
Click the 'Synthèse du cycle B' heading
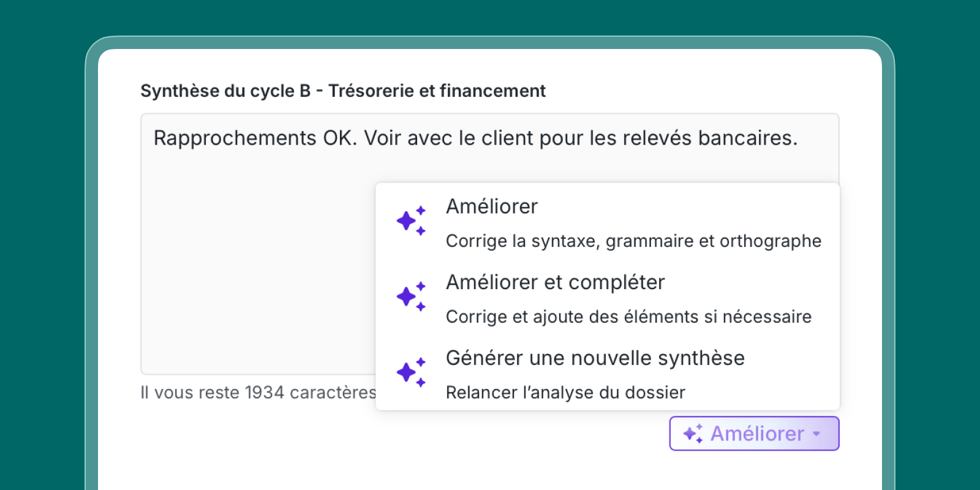[x=225, y=91]
